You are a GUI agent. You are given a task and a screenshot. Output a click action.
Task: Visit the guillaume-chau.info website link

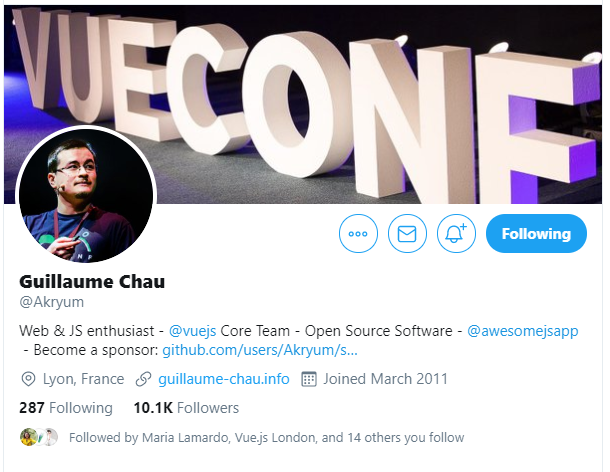pos(224,379)
